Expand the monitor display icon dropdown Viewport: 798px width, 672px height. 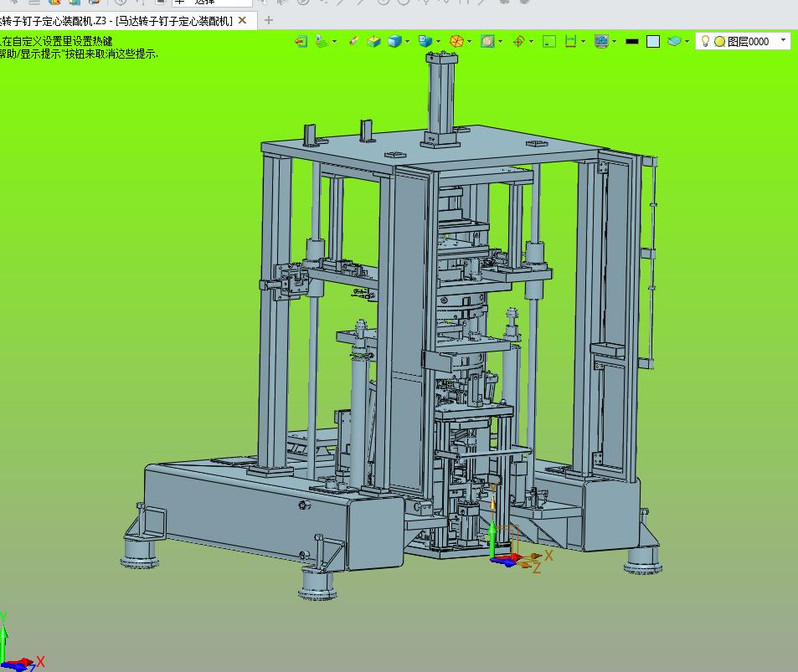click(x=615, y=42)
